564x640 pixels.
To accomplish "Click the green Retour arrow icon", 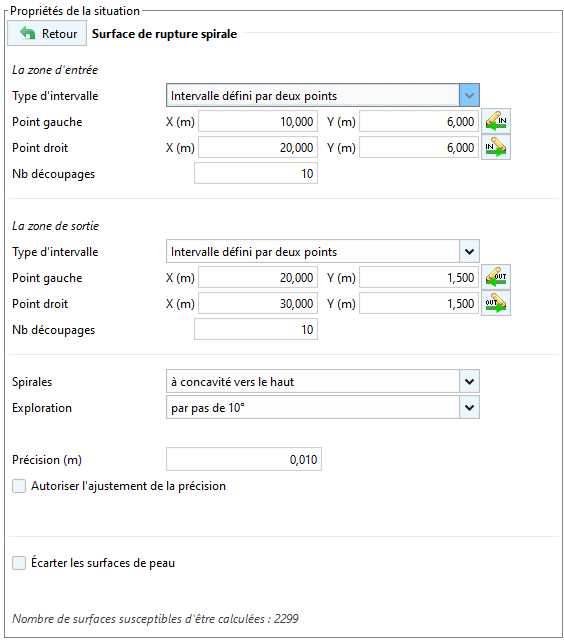I will [x=27, y=33].
